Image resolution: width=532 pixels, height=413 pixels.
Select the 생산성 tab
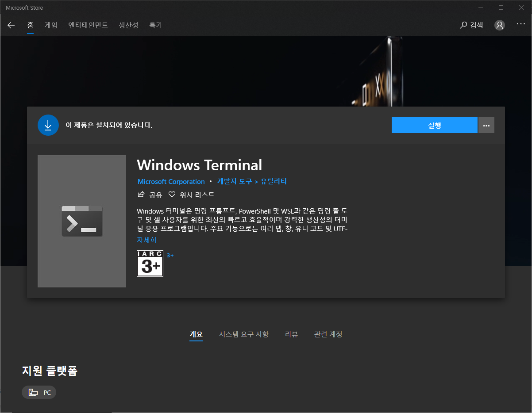[129, 25]
